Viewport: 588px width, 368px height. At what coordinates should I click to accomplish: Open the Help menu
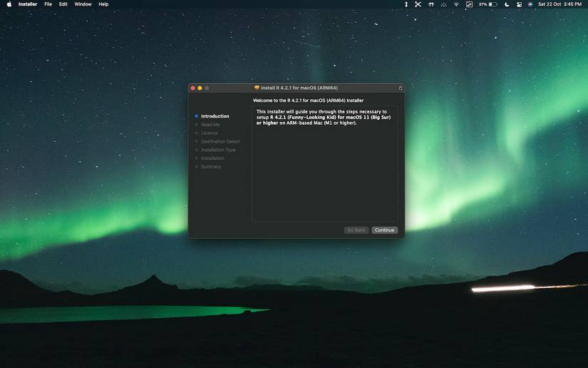[103, 4]
